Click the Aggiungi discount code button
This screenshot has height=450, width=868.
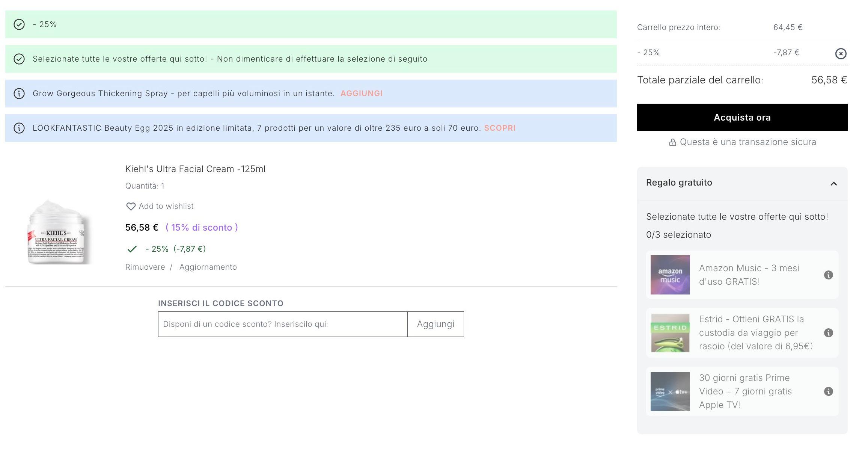pyautogui.click(x=436, y=324)
